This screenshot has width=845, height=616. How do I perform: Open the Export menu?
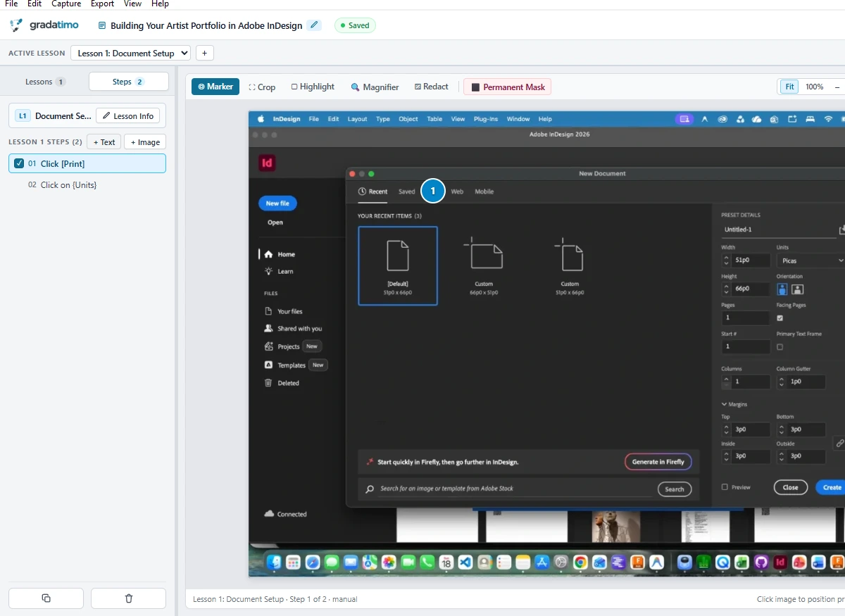pos(102,4)
